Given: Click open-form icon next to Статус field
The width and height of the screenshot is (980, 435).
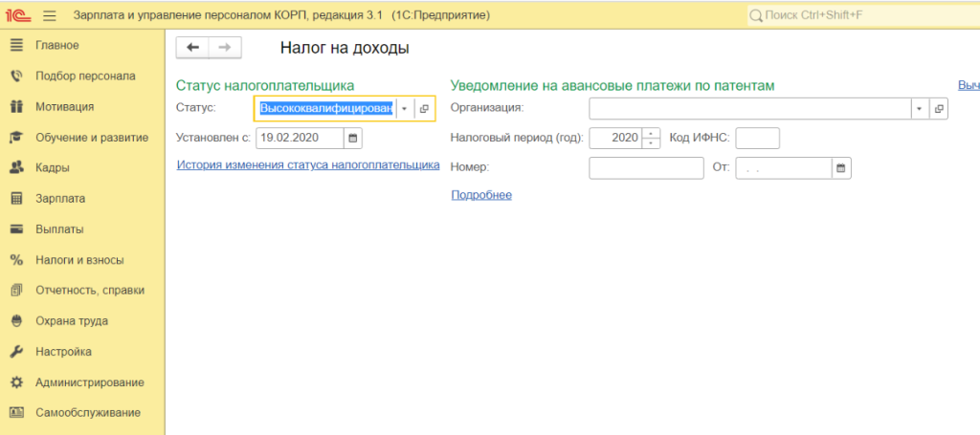Looking at the screenshot, I should click(424, 109).
